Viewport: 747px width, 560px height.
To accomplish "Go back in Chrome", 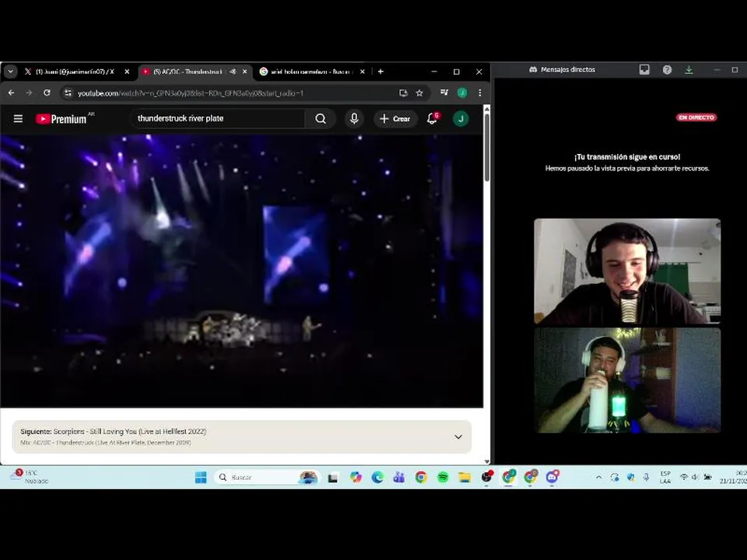I will tap(12, 93).
